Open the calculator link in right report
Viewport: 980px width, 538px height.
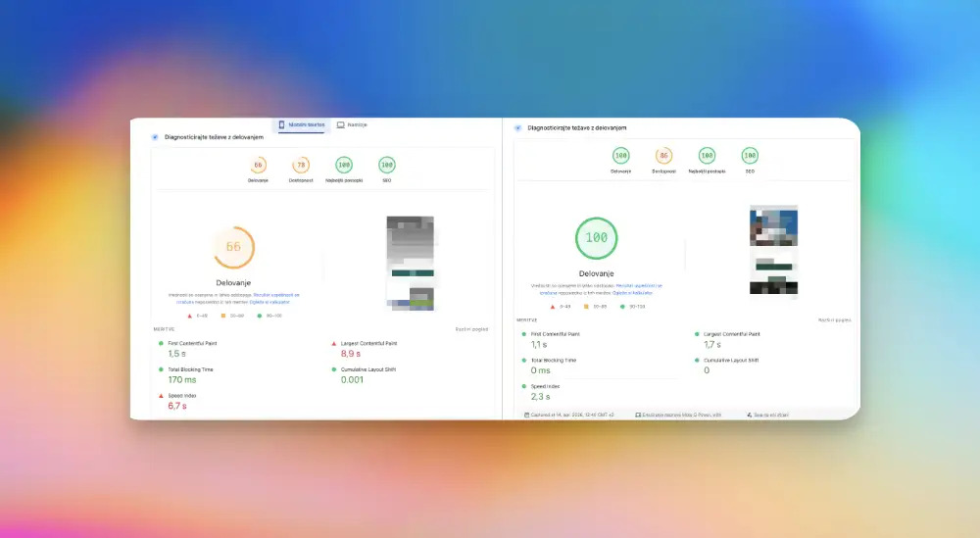(632, 292)
